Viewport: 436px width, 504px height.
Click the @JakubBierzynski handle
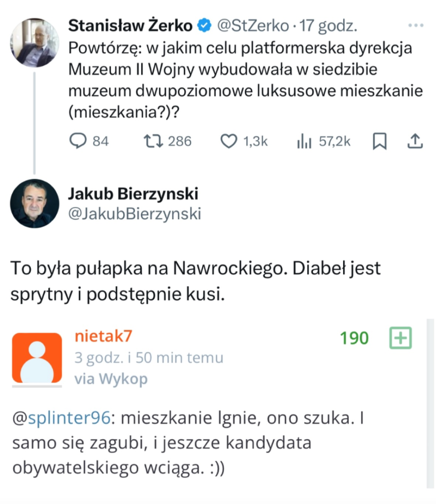[134, 214]
